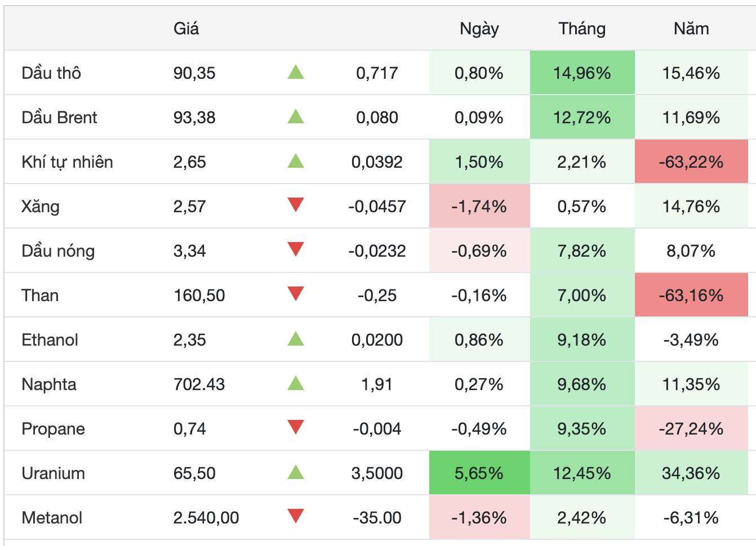Open the Metanol commodity link
Image resolution: width=756 pixels, height=546 pixels.
point(52,517)
